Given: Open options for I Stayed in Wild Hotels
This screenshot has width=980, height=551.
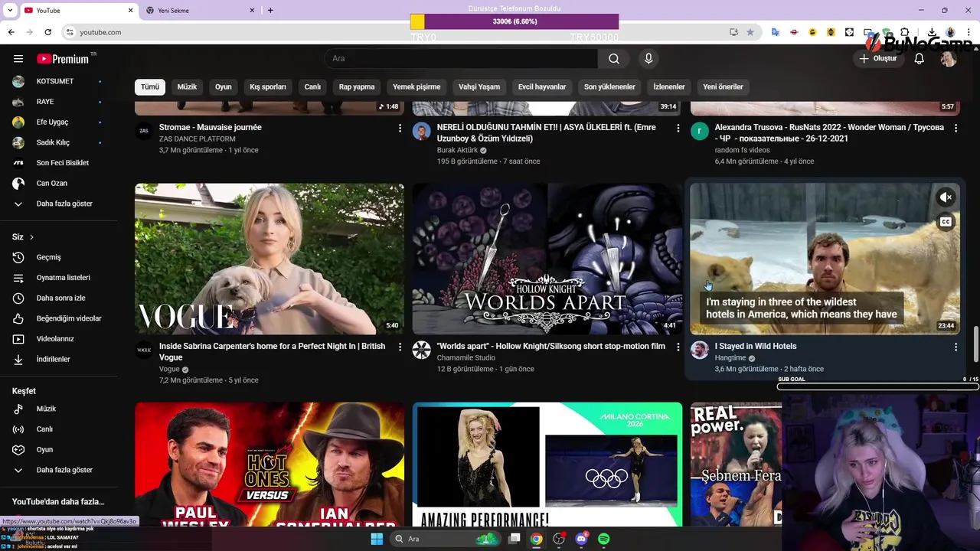Looking at the screenshot, I should [x=955, y=347].
